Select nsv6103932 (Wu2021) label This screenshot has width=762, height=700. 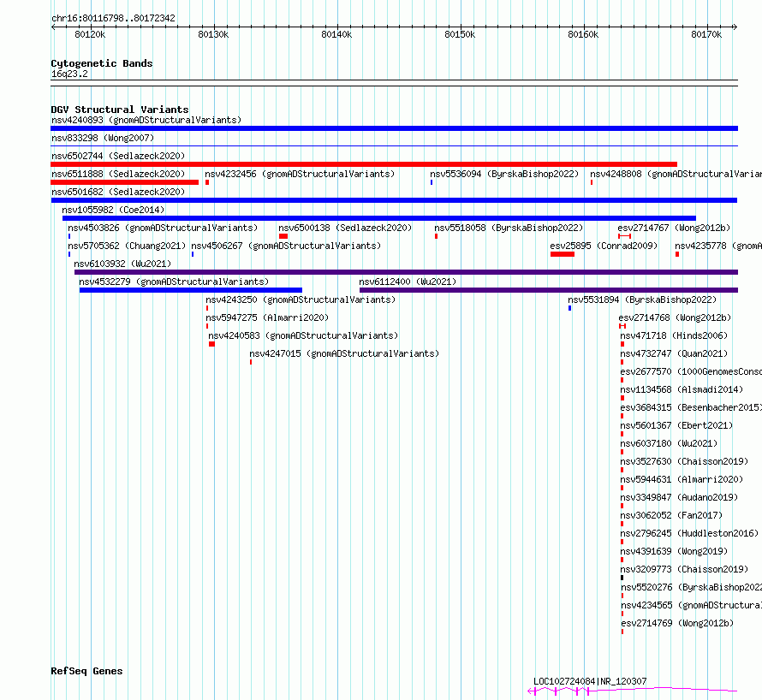(x=122, y=264)
